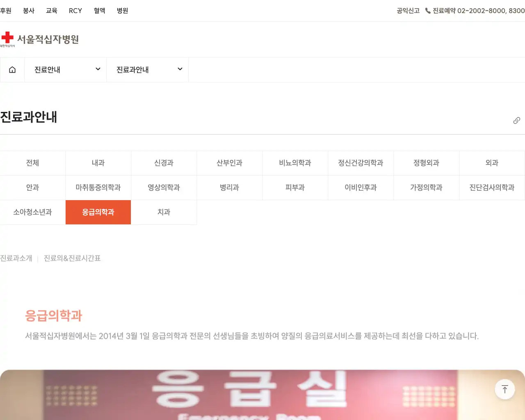
Task: Click the home icon in the breadcrumb
Action: tap(12, 69)
